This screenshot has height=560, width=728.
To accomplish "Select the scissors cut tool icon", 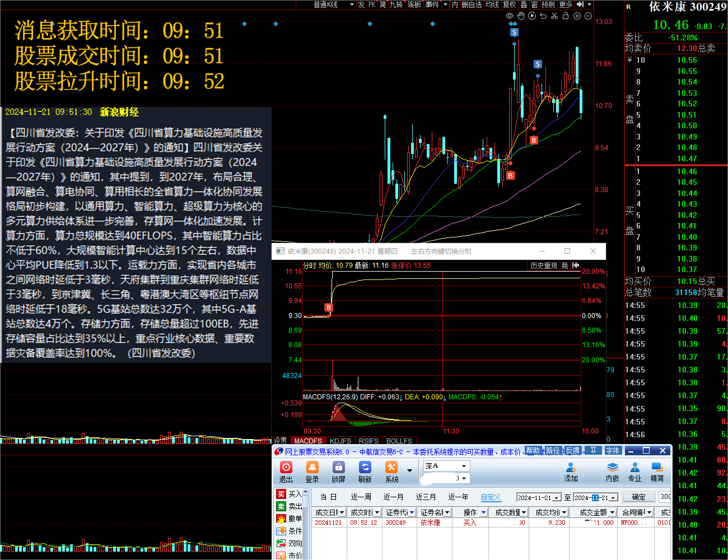I will pos(554,16).
